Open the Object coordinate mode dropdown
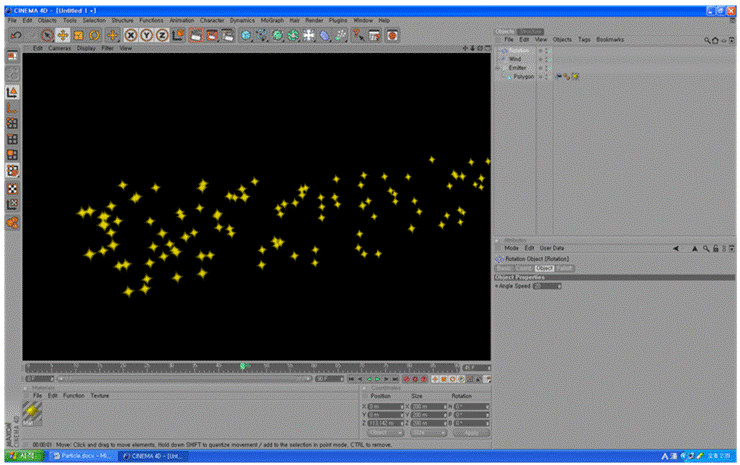Screen dimensions: 740x465 tap(386, 433)
